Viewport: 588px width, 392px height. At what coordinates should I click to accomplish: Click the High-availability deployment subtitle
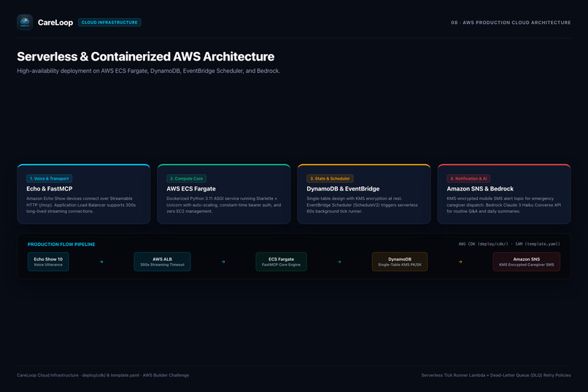[x=149, y=71]
